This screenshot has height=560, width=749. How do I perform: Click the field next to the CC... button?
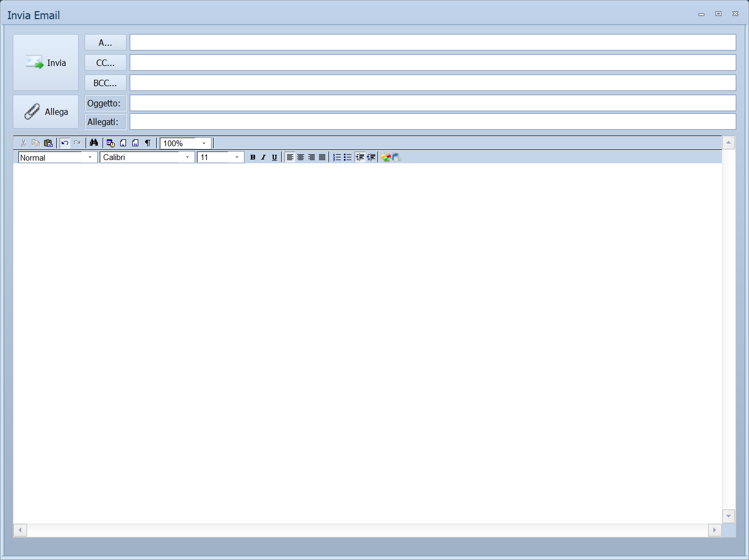point(433,63)
